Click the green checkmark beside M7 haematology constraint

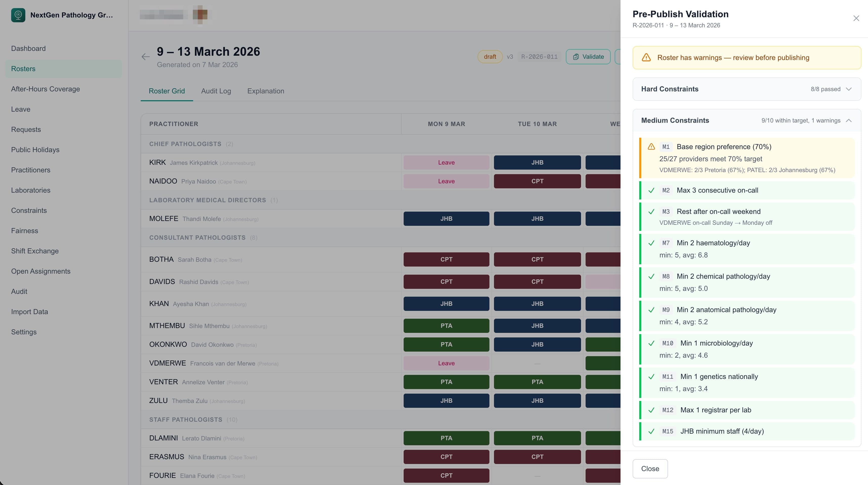(x=651, y=243)
